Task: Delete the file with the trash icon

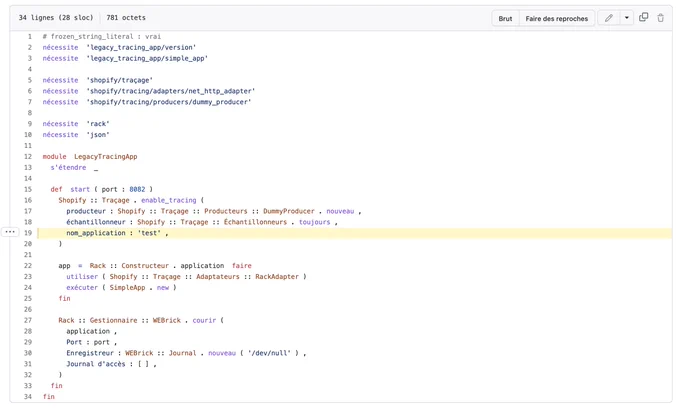Action: click(x=660, y=18)
